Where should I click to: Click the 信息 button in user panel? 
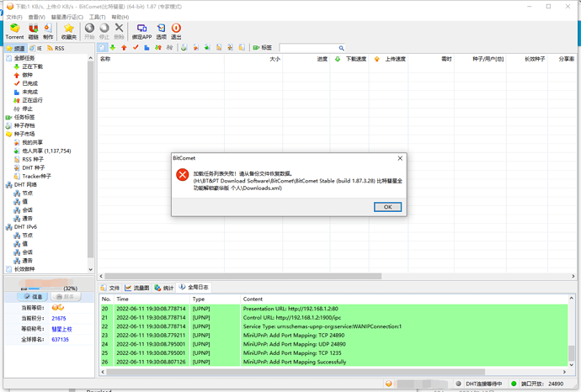click(x=34, y=296)
